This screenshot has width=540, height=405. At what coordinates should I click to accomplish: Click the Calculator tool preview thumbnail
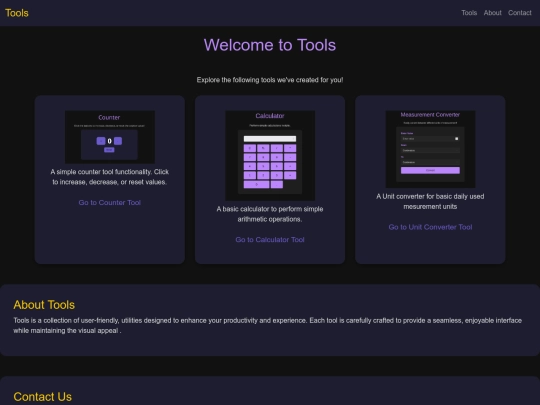coord(270,155)
